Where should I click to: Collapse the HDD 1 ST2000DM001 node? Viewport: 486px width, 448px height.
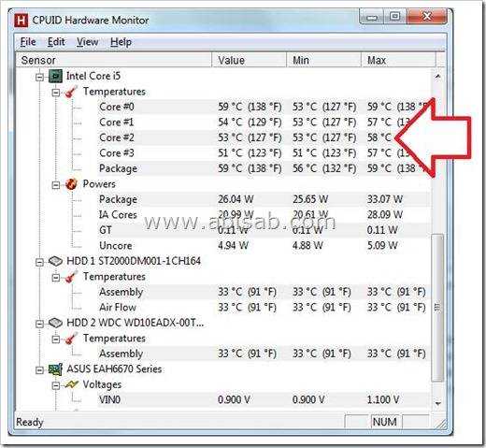click(x=39, y=262)
